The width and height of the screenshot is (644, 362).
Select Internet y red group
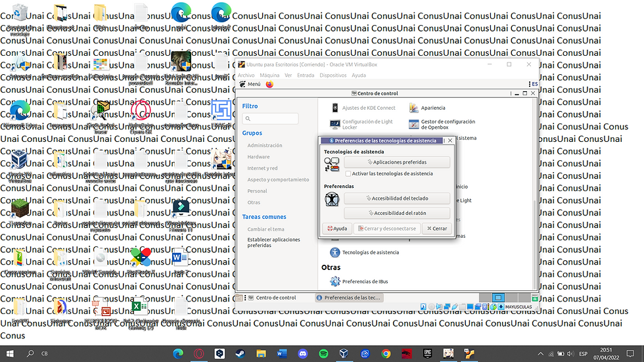262,168
